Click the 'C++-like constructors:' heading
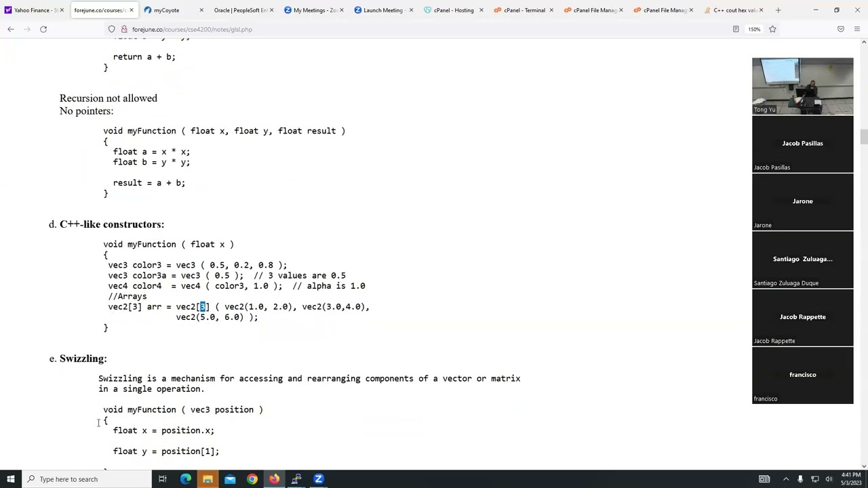 112,224
